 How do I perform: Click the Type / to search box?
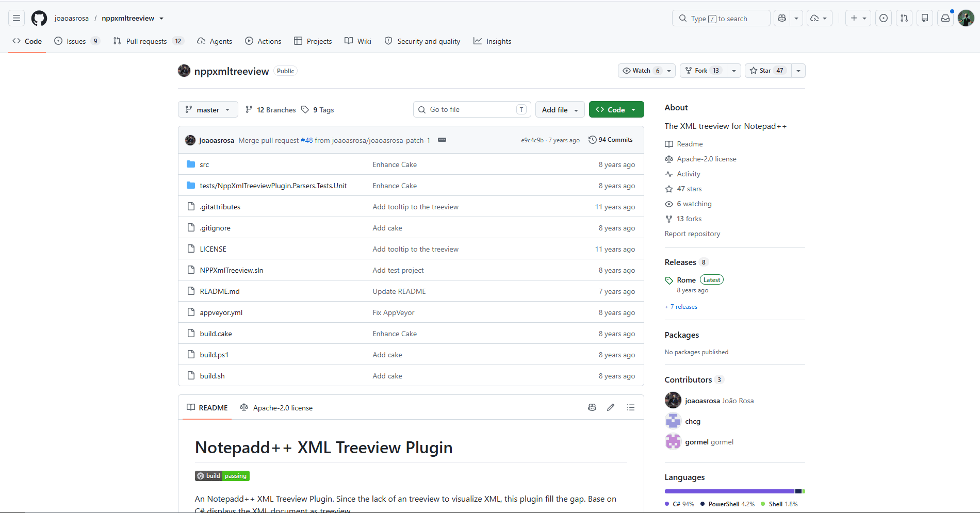(x=721, y=18)
